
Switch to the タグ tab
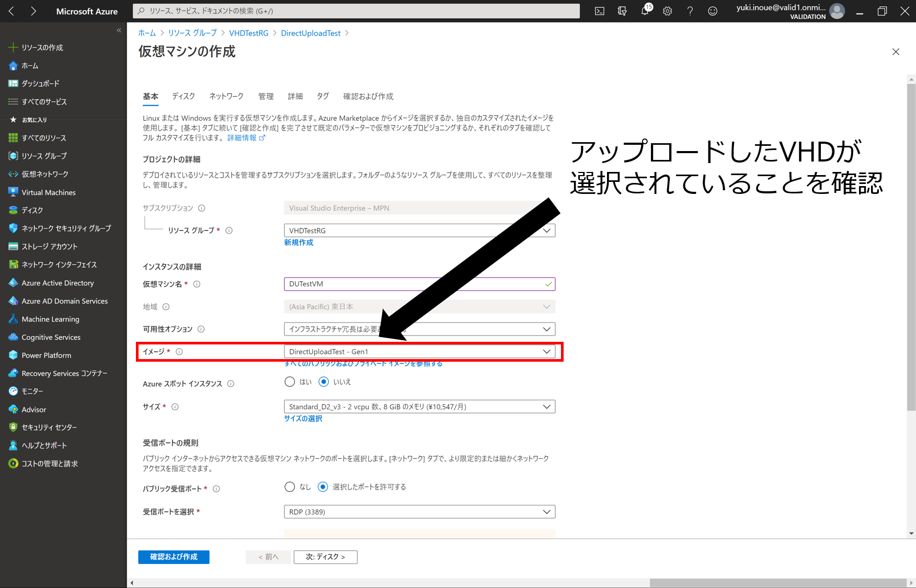coord(323,97)
